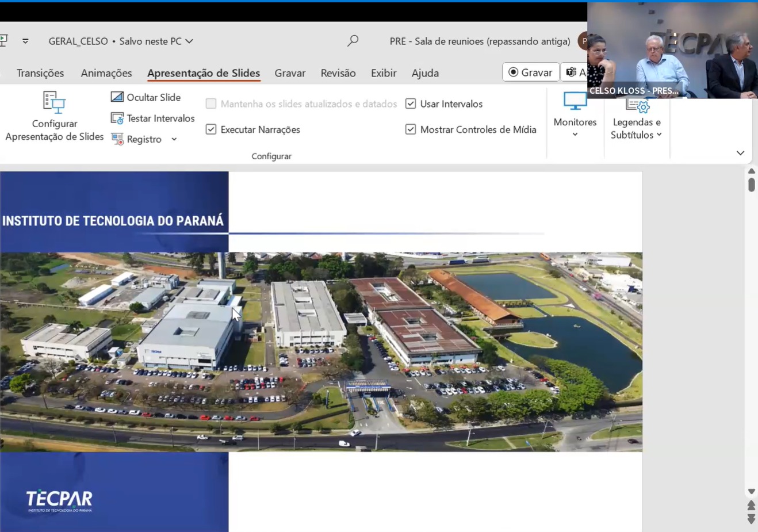
Task: Start Testar Intervalos rehearsal
Action: (153, 118)
